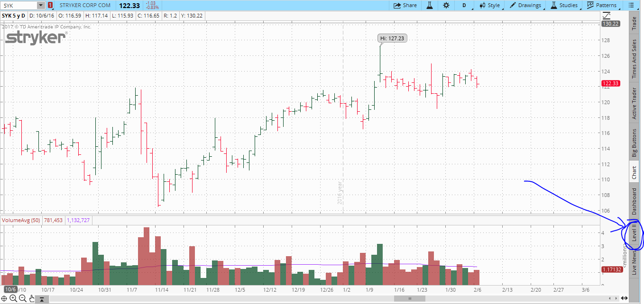Click the 122.33 last price axis label
644x304 pixels.
pos(611,83)
